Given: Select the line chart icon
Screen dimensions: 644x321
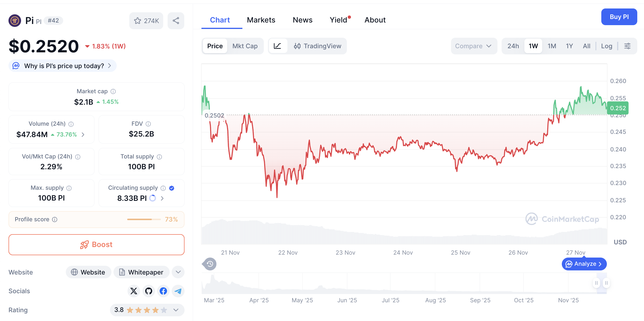Looking at the screenshot, I should click(x=278, y=46).
